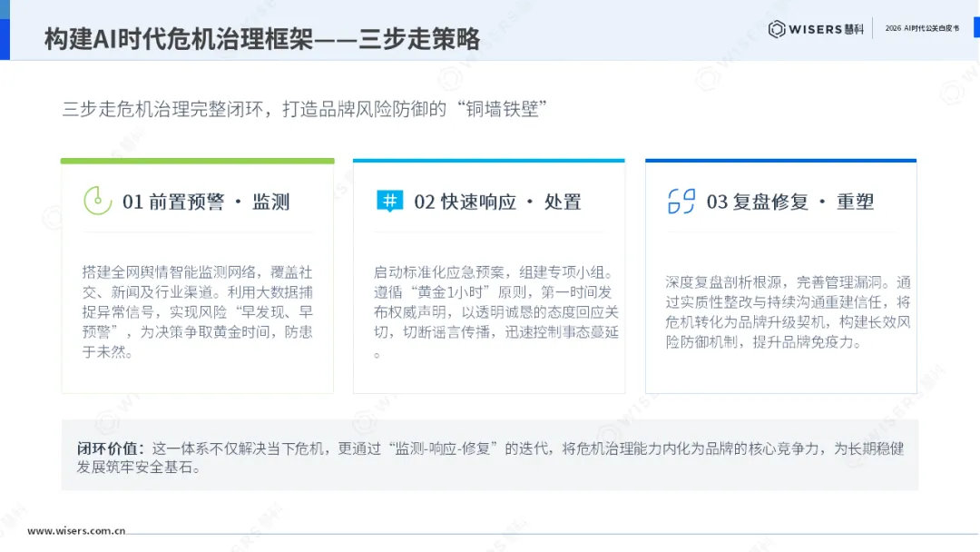Click the subtitle mentioning 铜墙铁壁
This screenshot has height=552, width=980.
tap(305, 109)
